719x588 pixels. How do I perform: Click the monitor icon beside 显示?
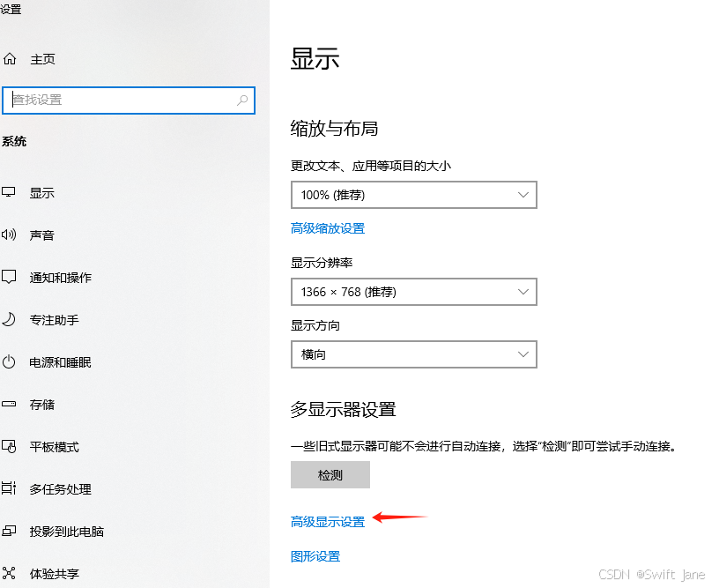8,192
